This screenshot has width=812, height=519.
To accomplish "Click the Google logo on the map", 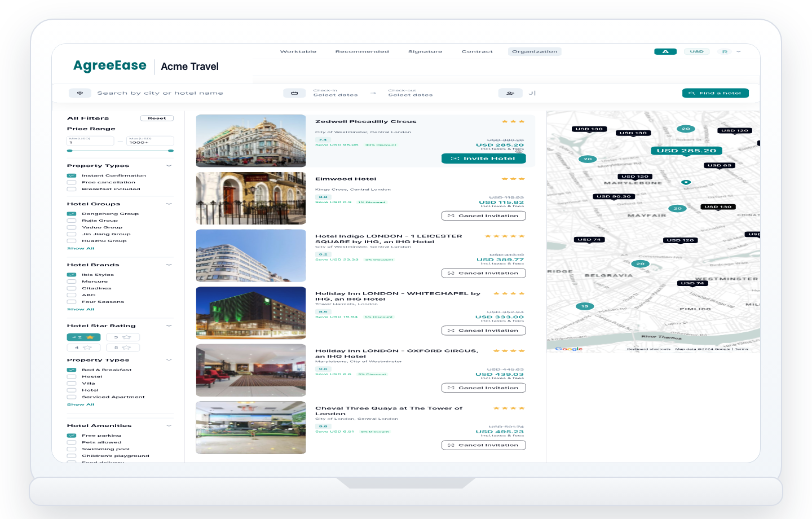I will (568, 349).
